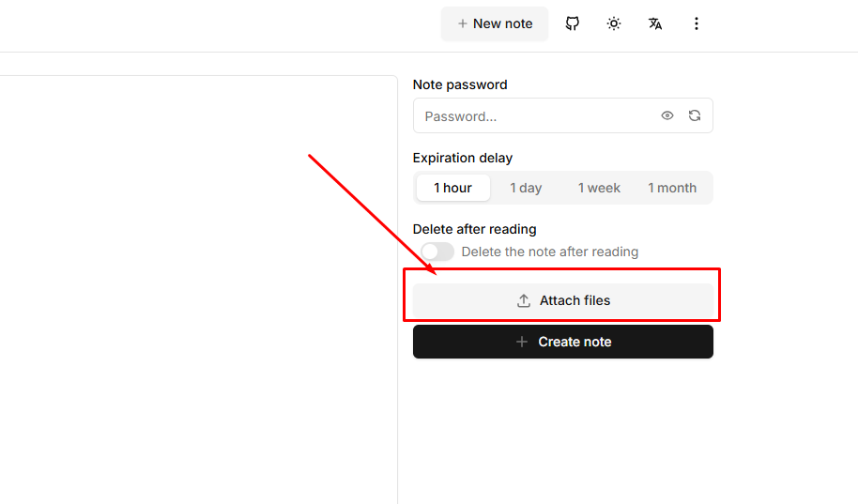Viewport: 858px width, 504px height.
Task: Open the language translation menu
Action: pyautogui.click(x=655, y=23)
